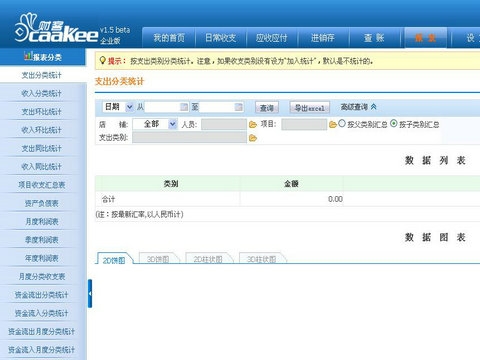Open 季度利润表 in the sidebar
Screen dimensions: 480x360
click(x=42, y=240)
